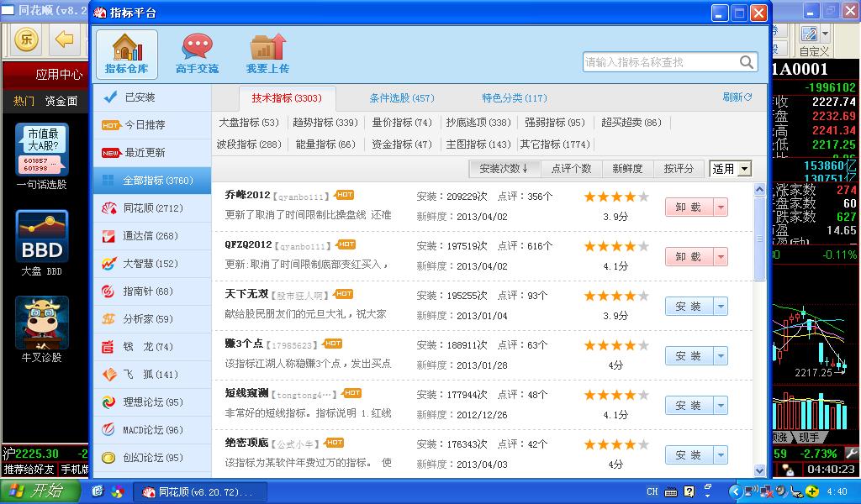Expand the 安装 dropdown arrow for 天下无双

click(x=721, y=306)
